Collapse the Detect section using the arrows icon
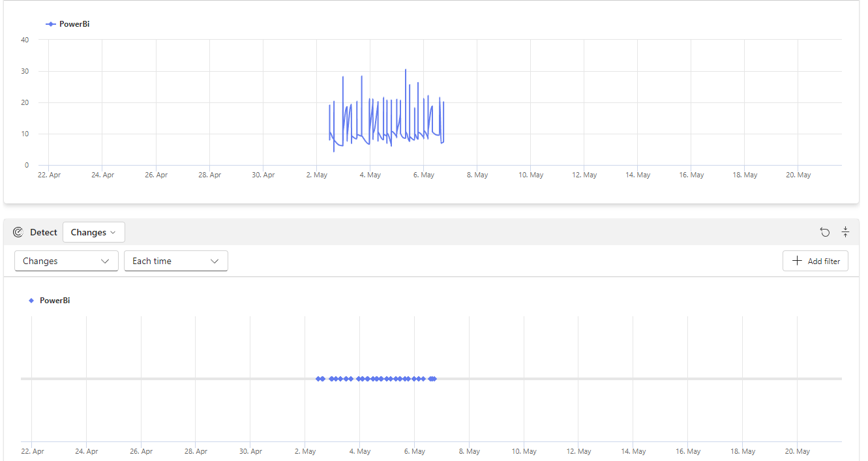The width and height of the screenshot is (868, 461). pyautogui.click(x=845, y=232)
